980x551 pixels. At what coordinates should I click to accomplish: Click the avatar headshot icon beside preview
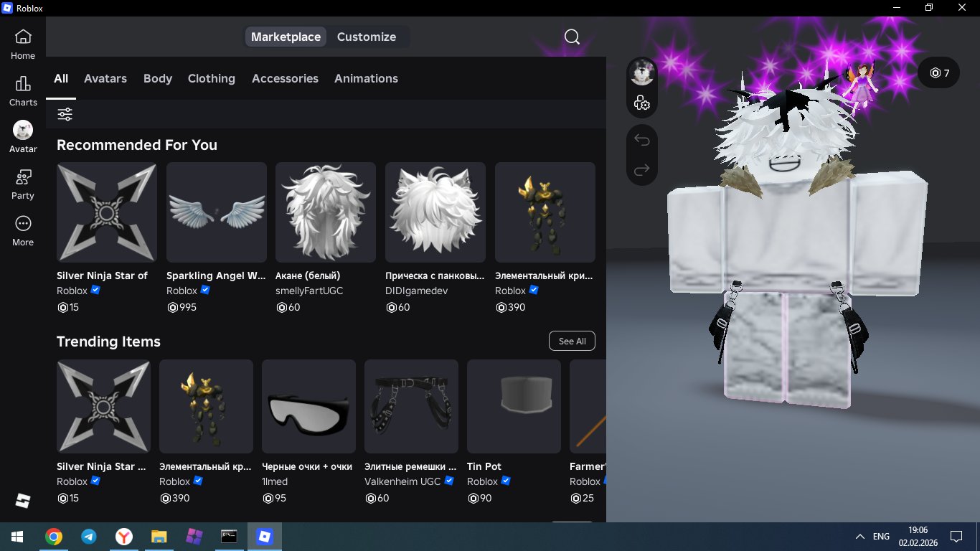(x=642, y=73)
